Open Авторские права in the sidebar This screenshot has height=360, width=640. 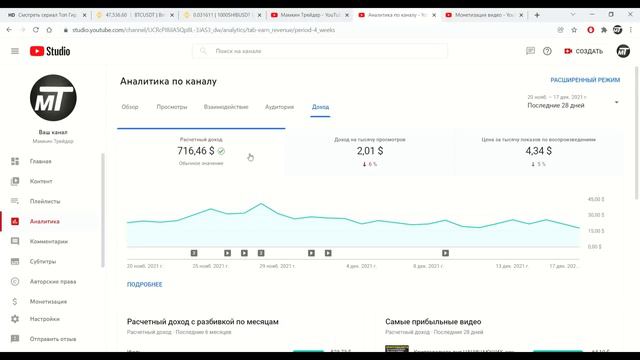pyautogui.click(x=53, y=281)
